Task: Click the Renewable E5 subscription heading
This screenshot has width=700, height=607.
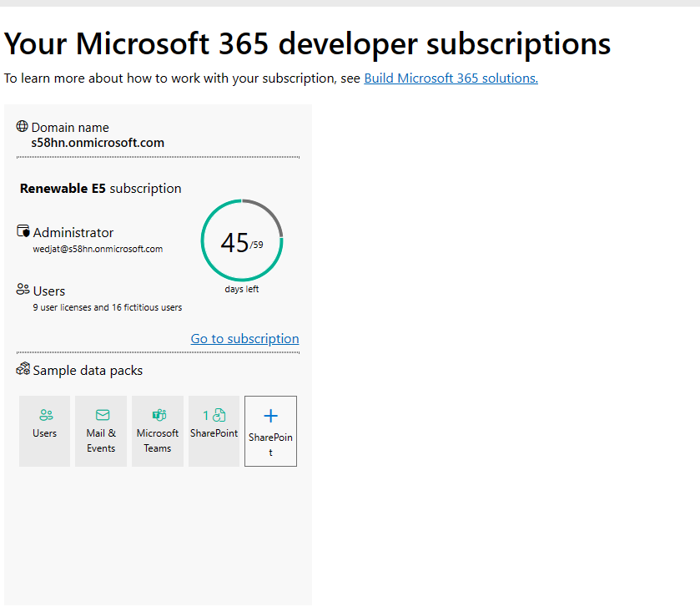Action: (100, 189)
